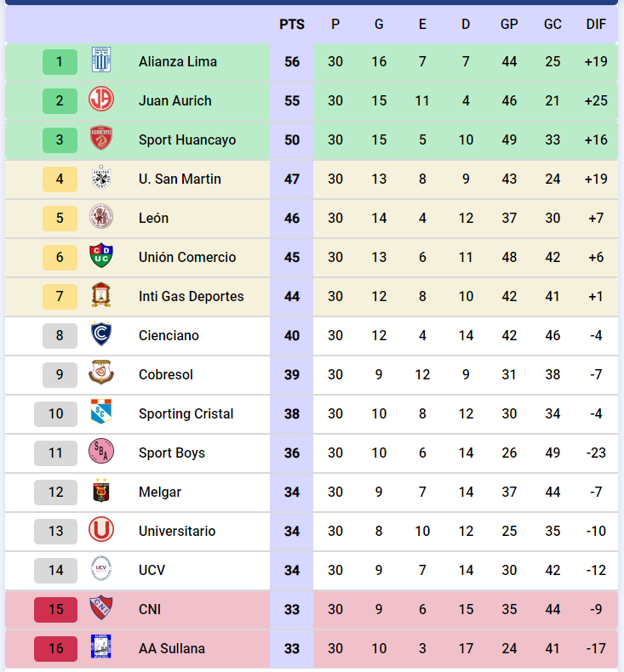Click the Unión Comercio team crest
The image size is (624, 672).
(101, 257)
